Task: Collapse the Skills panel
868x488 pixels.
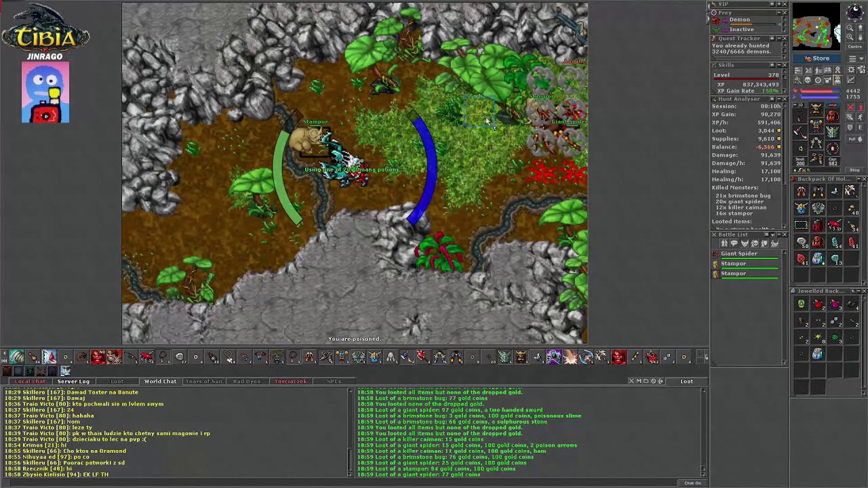Action: 778,65
